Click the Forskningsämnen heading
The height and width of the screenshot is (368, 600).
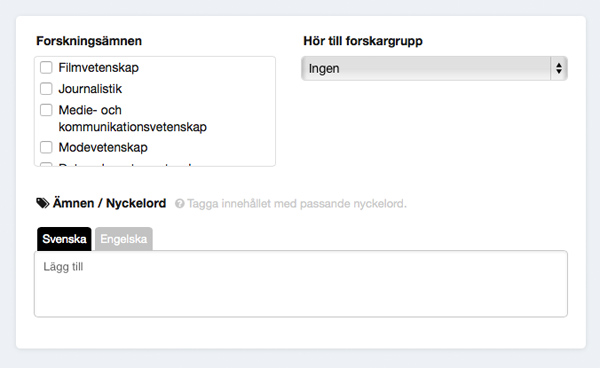click(x=89, y=41)
